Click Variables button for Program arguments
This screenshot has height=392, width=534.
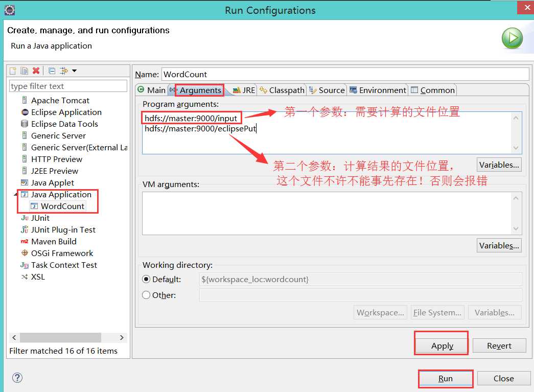[x=499, y=165]
